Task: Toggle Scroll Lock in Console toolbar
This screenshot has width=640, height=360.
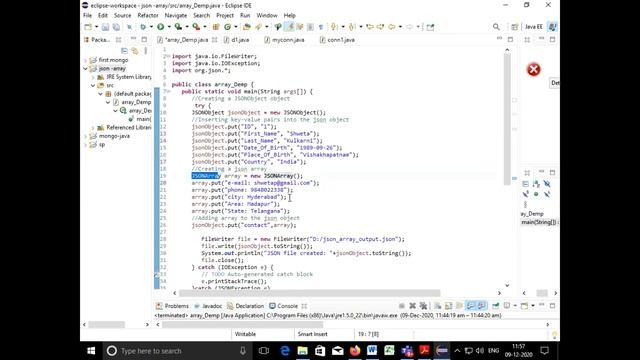Action: 448,306
